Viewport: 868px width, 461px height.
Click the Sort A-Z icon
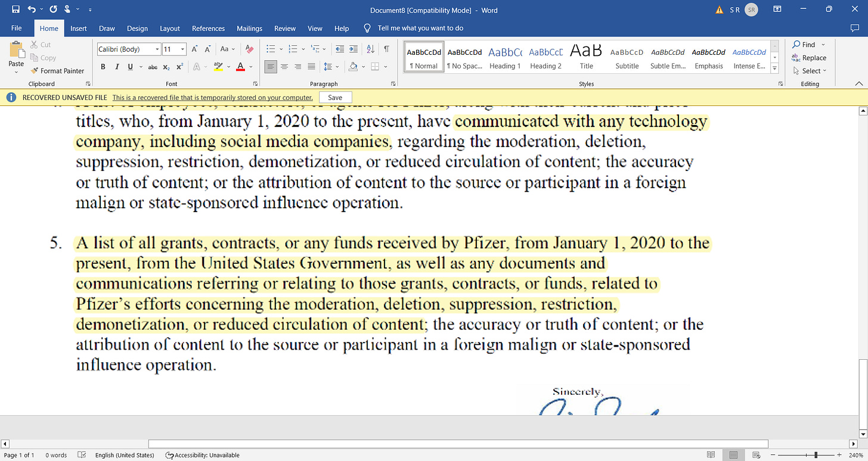(370, 49)
